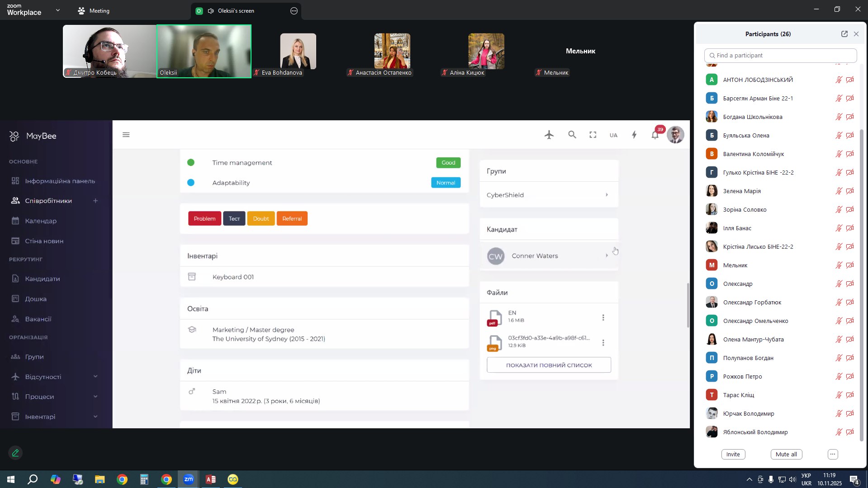This screenshot has height=488, width=868.
Task: Open options menu for EN pdf file
Action: [603, 317]
